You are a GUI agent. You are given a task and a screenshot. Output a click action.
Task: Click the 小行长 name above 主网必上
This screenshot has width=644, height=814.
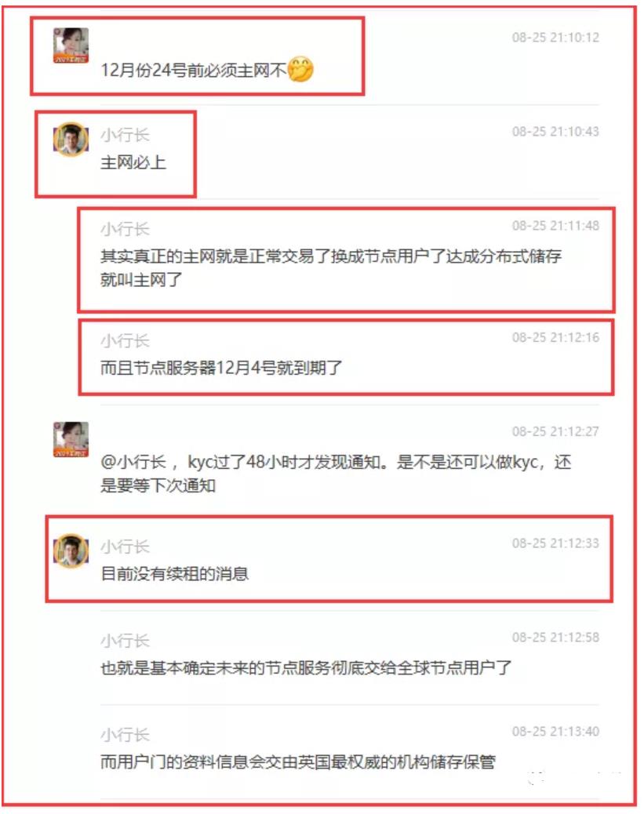[x=126, y=136]
